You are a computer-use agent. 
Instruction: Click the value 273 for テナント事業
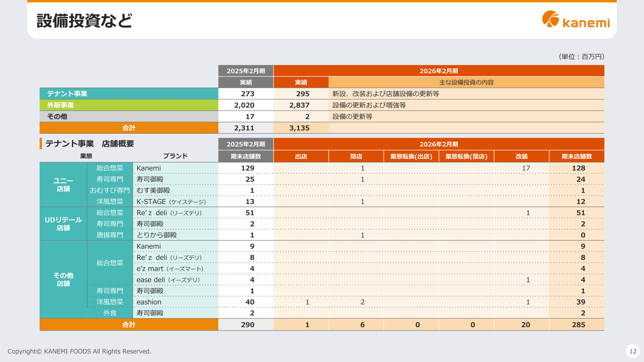[x=248, y=94]
